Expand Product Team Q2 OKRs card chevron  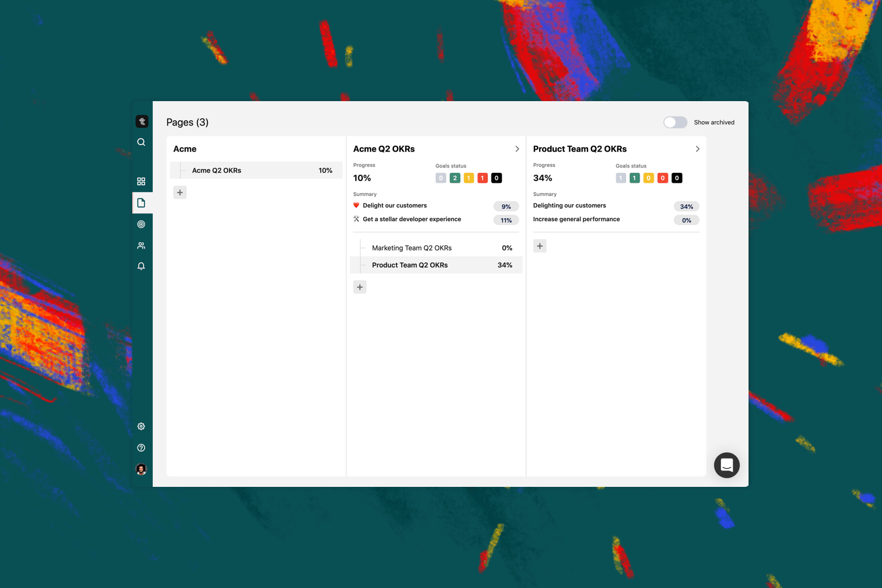pos(697,149)
